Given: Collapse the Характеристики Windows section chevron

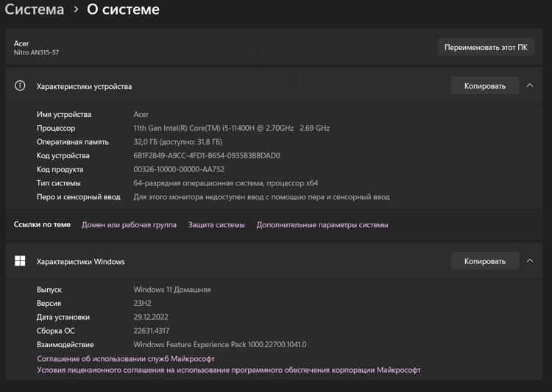Looking at the screenshot, I should click(x=529, y=261).
